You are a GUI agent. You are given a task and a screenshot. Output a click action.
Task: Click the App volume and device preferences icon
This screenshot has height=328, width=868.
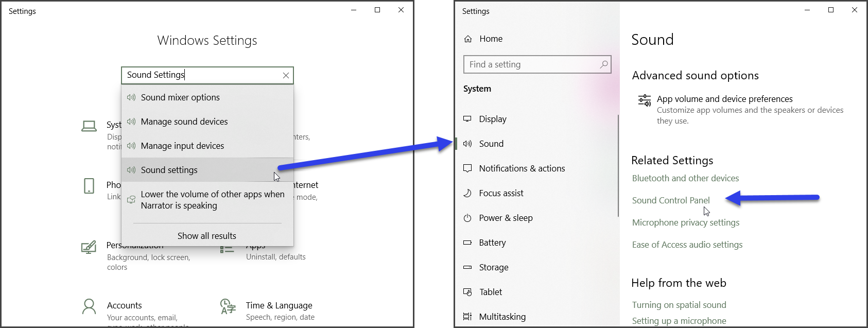[x=645, y=100]
